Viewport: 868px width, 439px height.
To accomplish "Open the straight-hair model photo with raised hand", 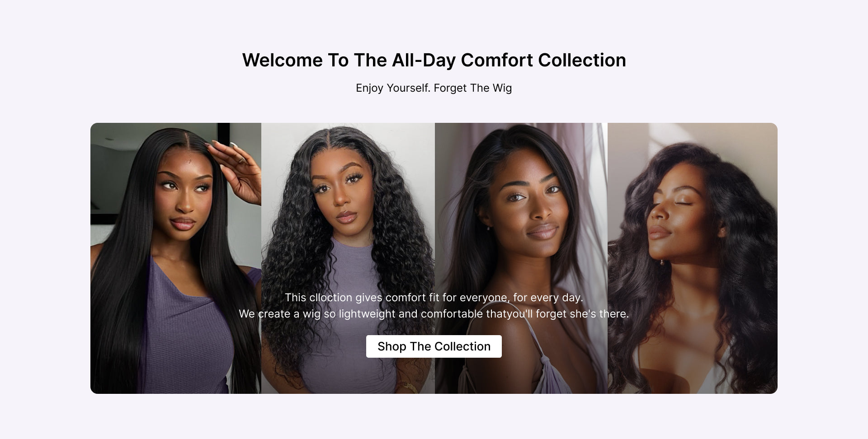I will 176,258.
